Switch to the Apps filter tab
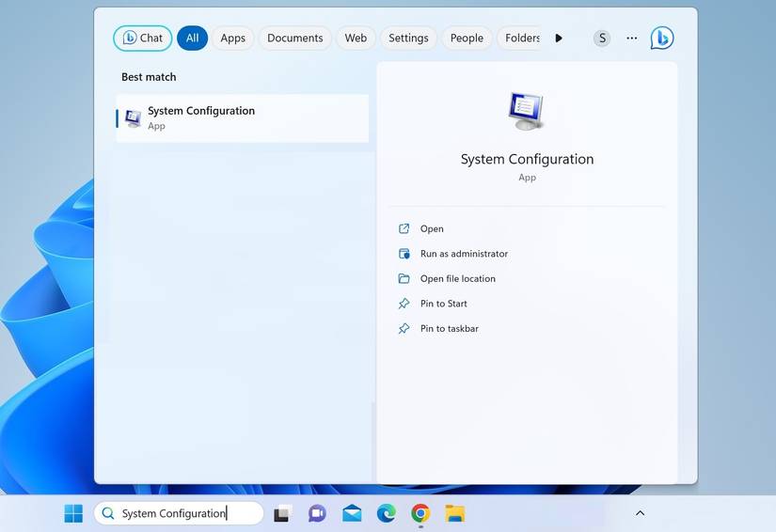The height and width of the screenshot is (532, 776). point(232,39)
